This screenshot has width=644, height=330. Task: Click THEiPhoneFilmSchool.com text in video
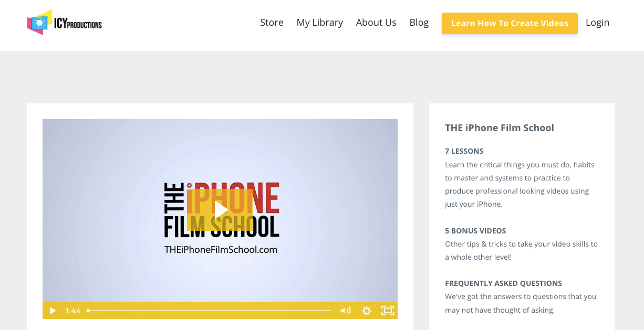pyautogui.click(x=221, y=250)
